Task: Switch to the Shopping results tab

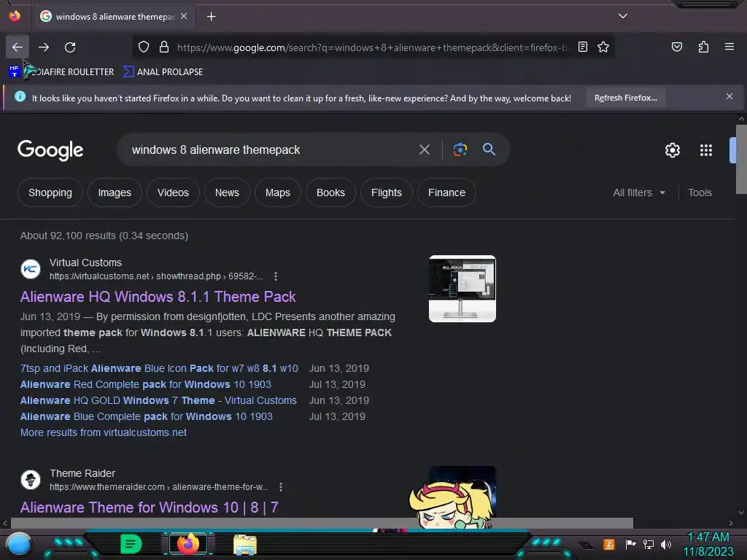Action: coord(50,192)
